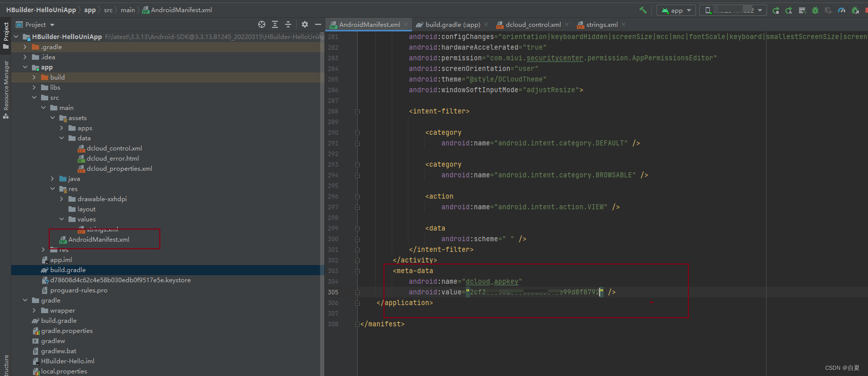This screenshot has height=376, width=868.
Task: Hide the Project tool window
Action: [x=318, y=24]
